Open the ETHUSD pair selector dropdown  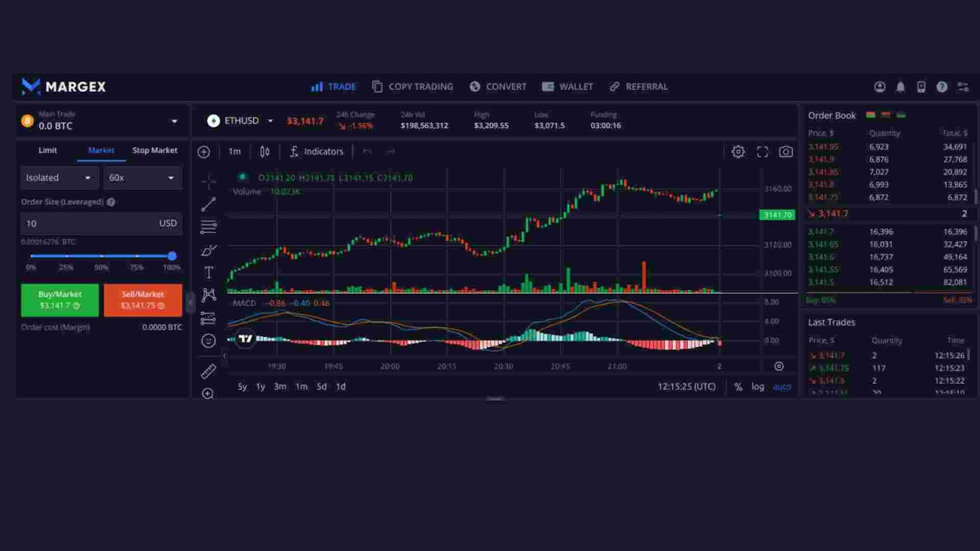241,121
